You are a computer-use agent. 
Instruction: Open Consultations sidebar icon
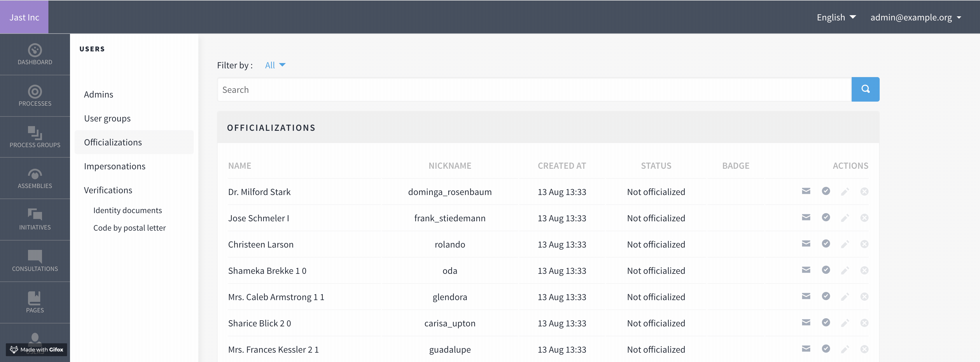click(x=35, y=261)
